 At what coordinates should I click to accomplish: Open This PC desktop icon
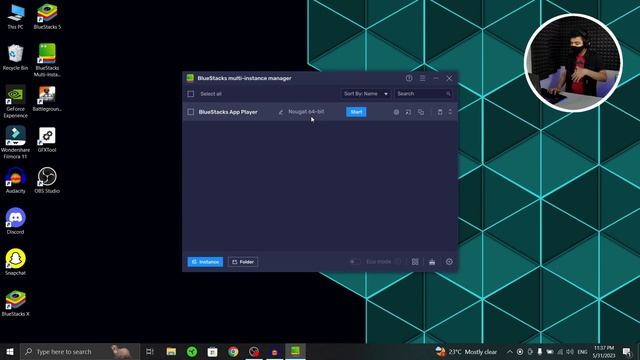pyautogui.click(x=16, y=17)
